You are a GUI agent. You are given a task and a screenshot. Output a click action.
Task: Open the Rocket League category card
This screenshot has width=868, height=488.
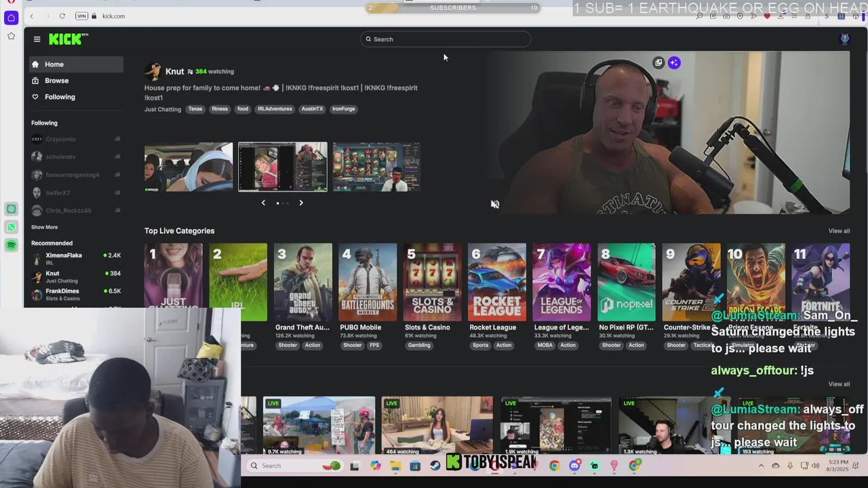(x=497, y=282)
